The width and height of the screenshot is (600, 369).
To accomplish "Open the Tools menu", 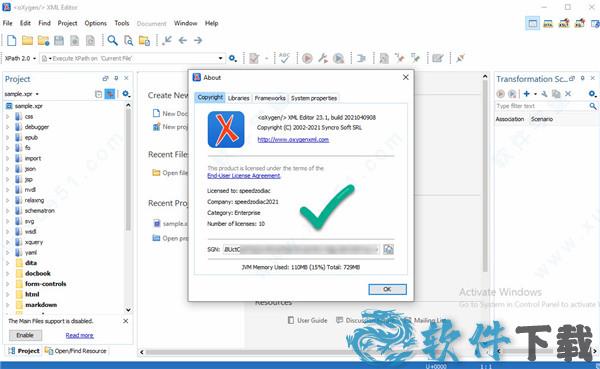I will (x=122, y=23).
